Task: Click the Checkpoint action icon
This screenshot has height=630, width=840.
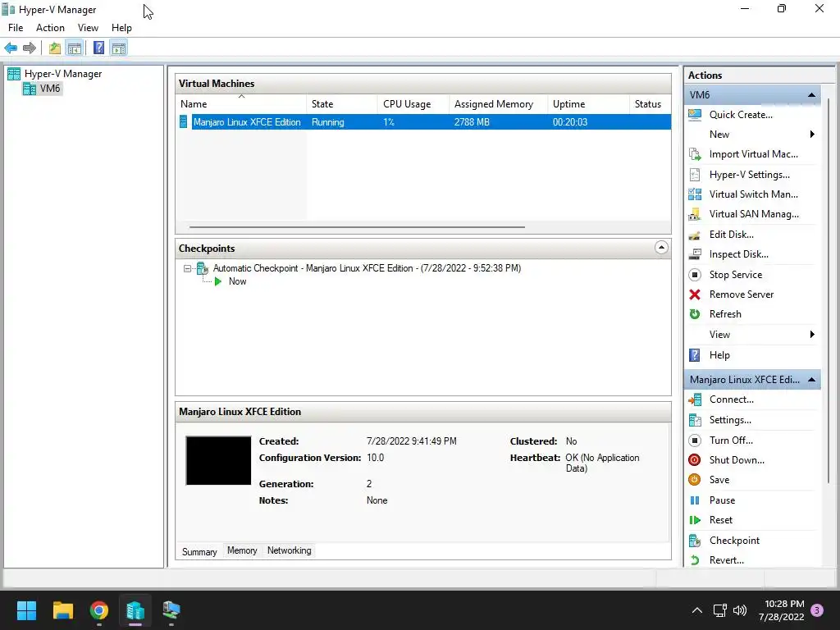Action: [695, 541]
